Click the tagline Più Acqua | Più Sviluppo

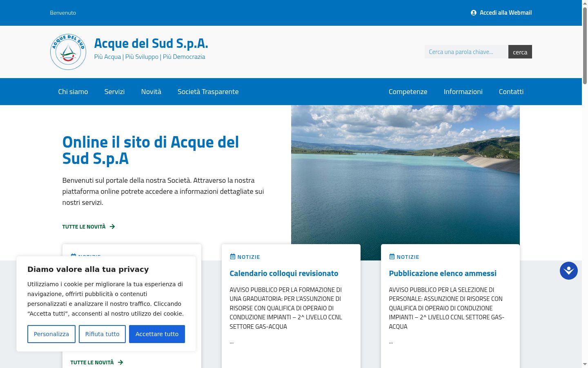click(x=150, y=57)
